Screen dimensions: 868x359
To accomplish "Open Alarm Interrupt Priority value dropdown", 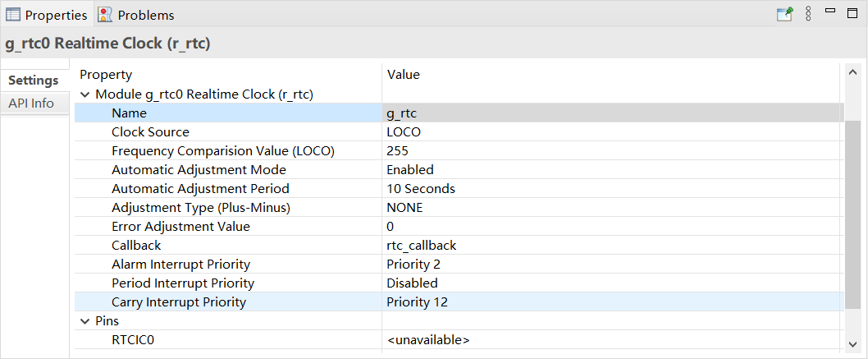I will (611, 264).
